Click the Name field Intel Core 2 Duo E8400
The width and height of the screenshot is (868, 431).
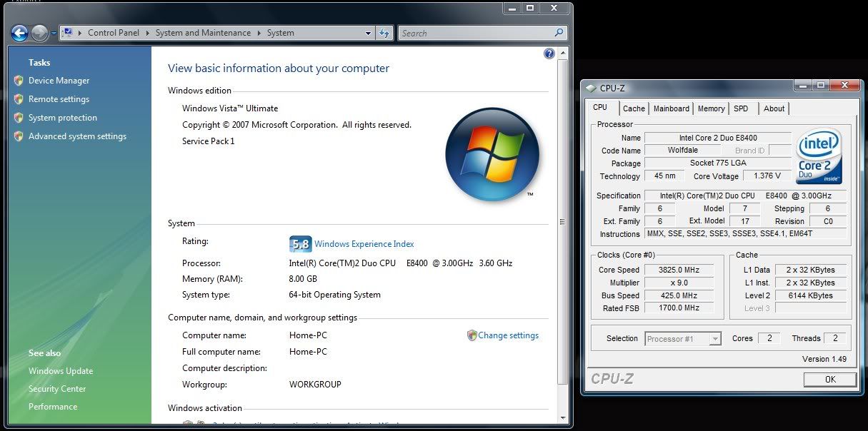(718, 138)
